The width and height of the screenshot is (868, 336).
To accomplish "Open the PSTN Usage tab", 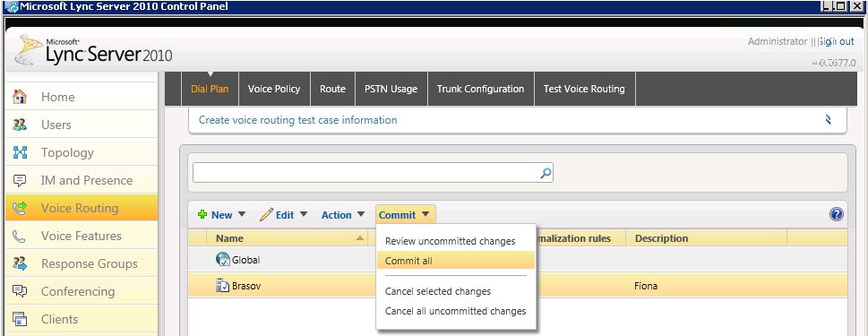I will click(391, 89).
